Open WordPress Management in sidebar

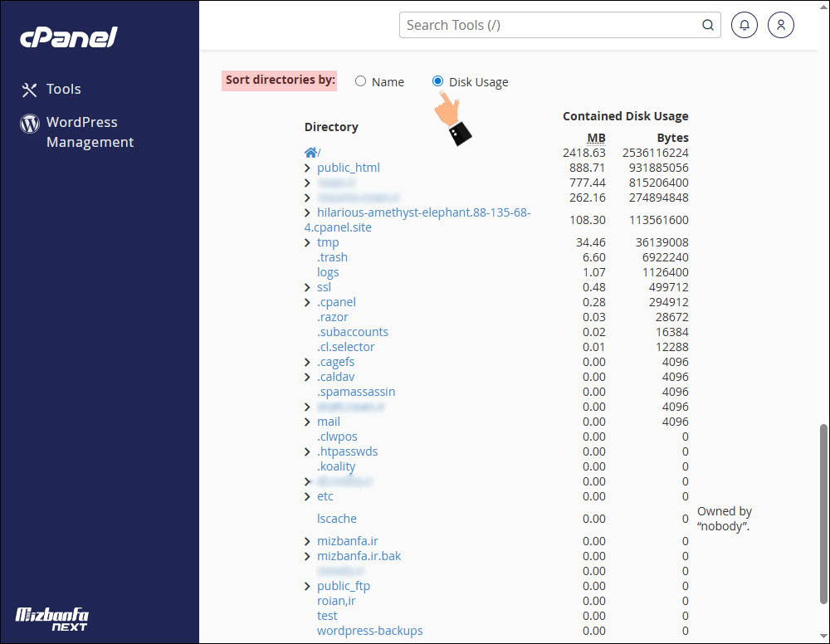pyautogui.click(x=90, y=132)
